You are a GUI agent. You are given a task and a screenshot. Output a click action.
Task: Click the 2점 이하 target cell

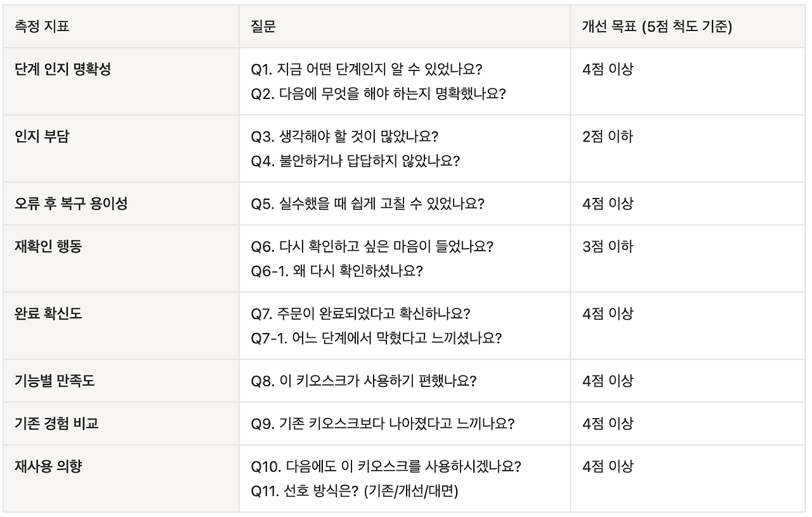pyautogui.click(x=607, y=136)
